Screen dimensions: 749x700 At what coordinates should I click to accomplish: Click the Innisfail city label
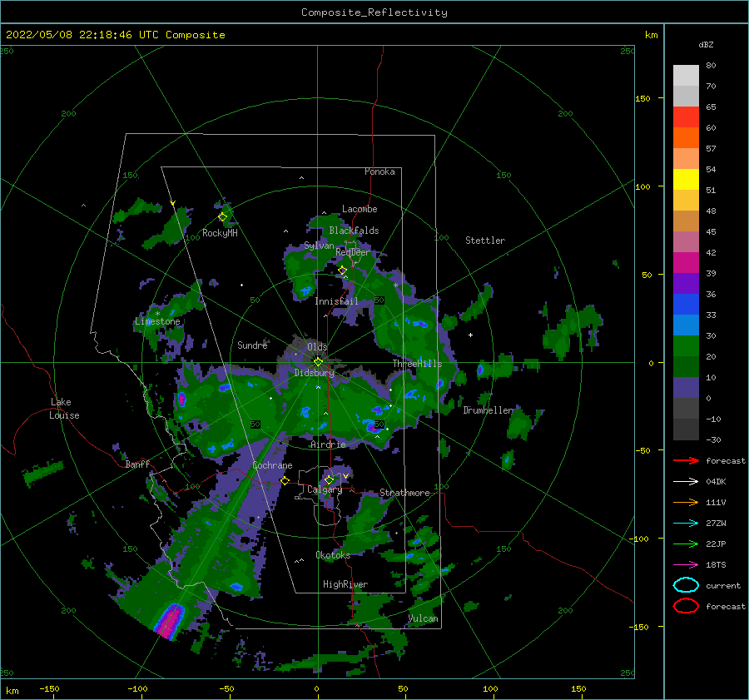tap(336, 301)
